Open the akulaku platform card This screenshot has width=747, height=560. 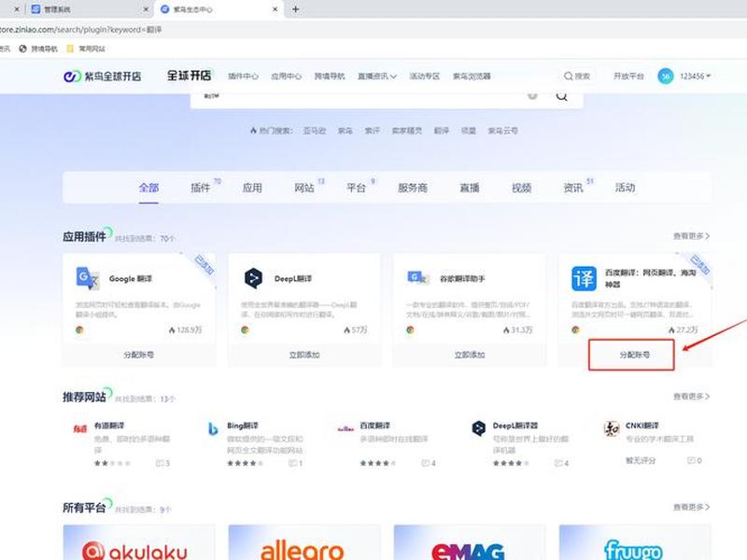click(x=139, y=543)
